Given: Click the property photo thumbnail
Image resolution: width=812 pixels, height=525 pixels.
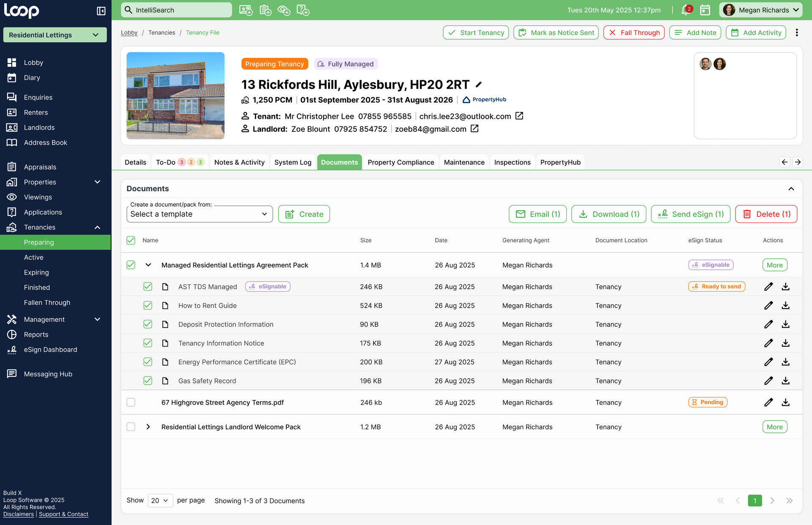Looking at the screenshot, I should click(176, 96).
